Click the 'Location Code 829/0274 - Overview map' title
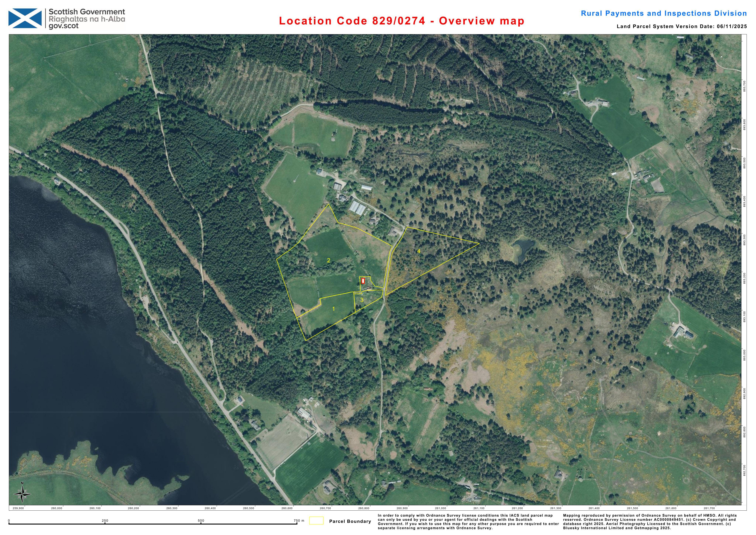The width and height of the screenshot is (756, 535). 402,21
